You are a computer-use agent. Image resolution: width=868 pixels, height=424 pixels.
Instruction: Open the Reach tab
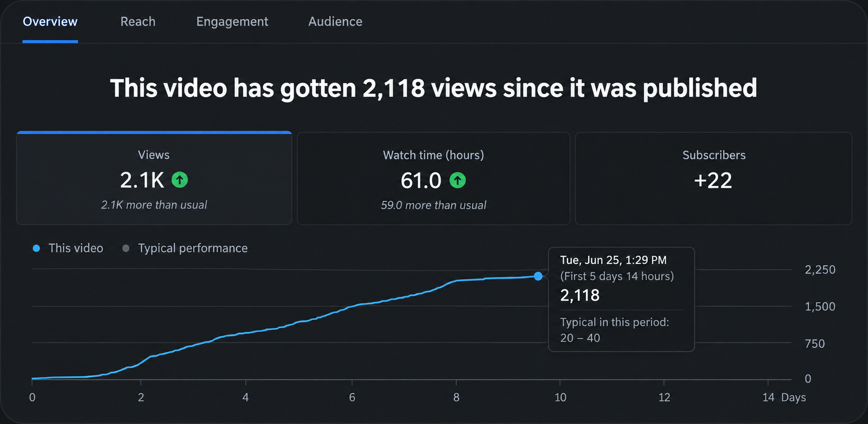click(138, 22)
